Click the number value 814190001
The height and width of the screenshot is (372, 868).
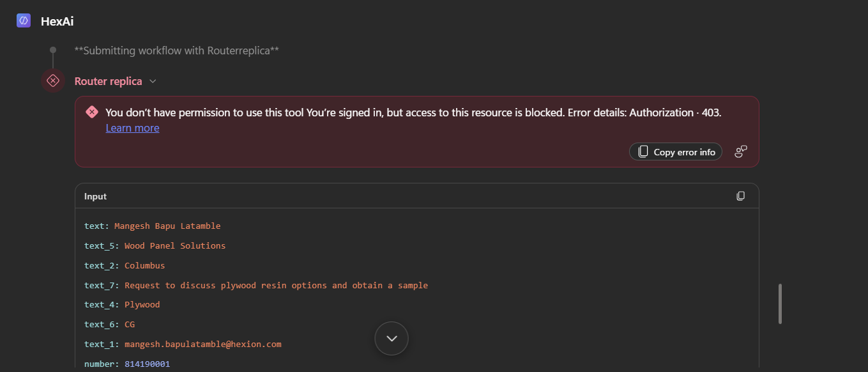(148, 364)
